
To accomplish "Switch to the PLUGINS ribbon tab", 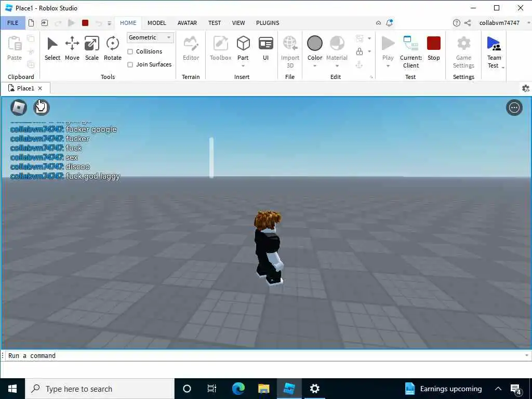I will [x=268, y=23].
